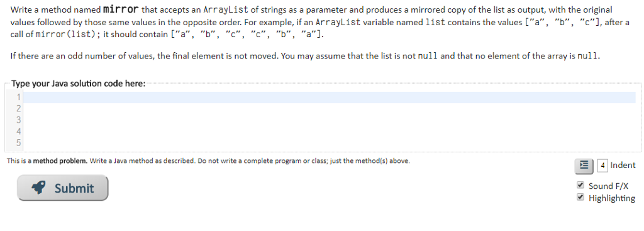Place cursor on editor line 2
The image size is (644, 231).
coord(330,109)
